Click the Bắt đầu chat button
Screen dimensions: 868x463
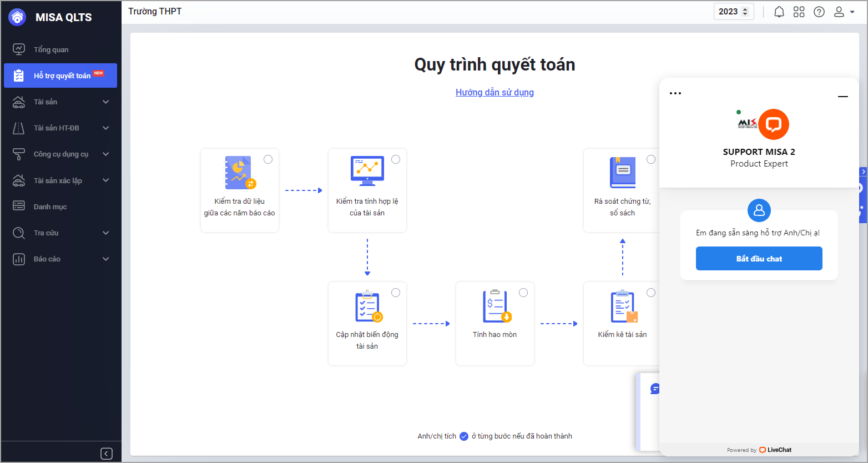[759, 259]
